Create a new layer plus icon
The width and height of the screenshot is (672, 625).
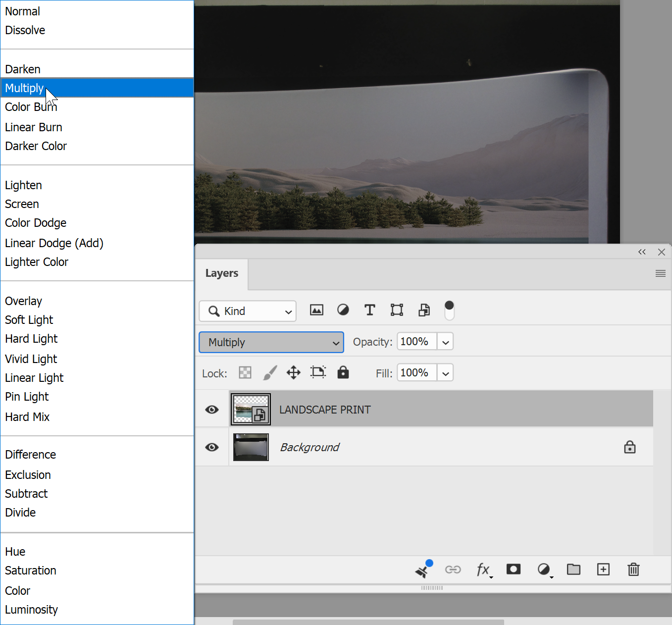tap(603, 570)
